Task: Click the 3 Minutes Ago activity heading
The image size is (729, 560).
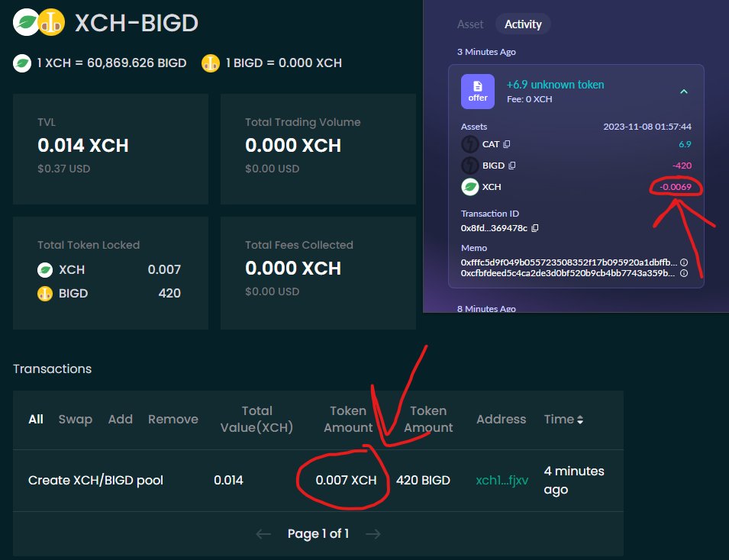Action: 486,52
